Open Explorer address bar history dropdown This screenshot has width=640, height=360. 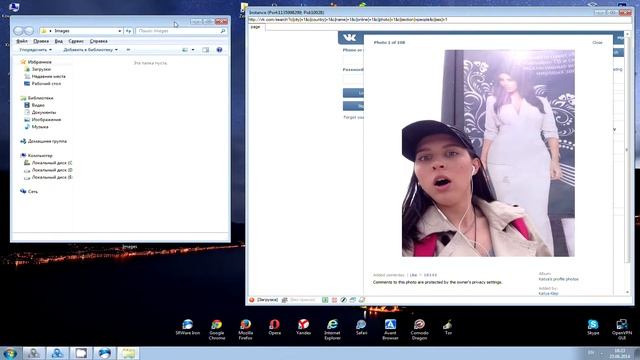120,31
